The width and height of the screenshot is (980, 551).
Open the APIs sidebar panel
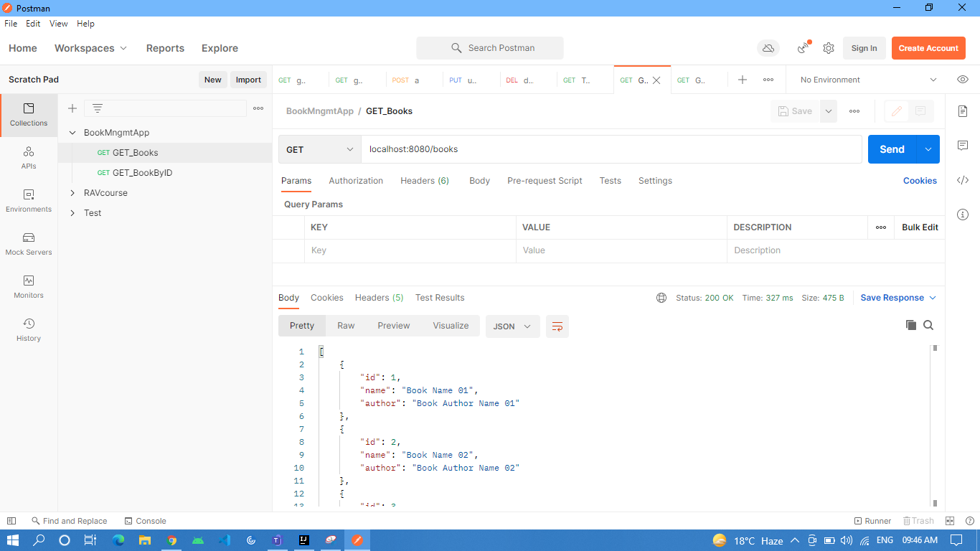coord(29,158)
